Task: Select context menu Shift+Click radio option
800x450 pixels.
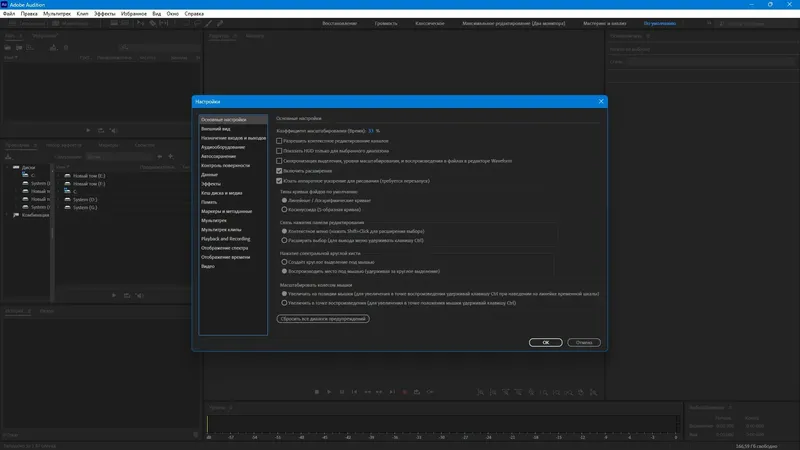Action: (x=284, y=231)
